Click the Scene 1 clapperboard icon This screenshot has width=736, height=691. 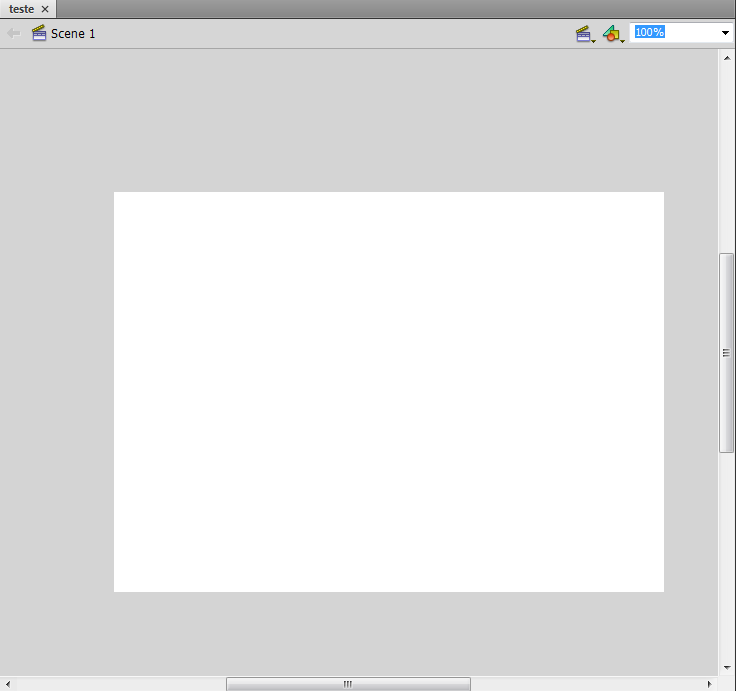pyautogui.click(x=39, y=33)
